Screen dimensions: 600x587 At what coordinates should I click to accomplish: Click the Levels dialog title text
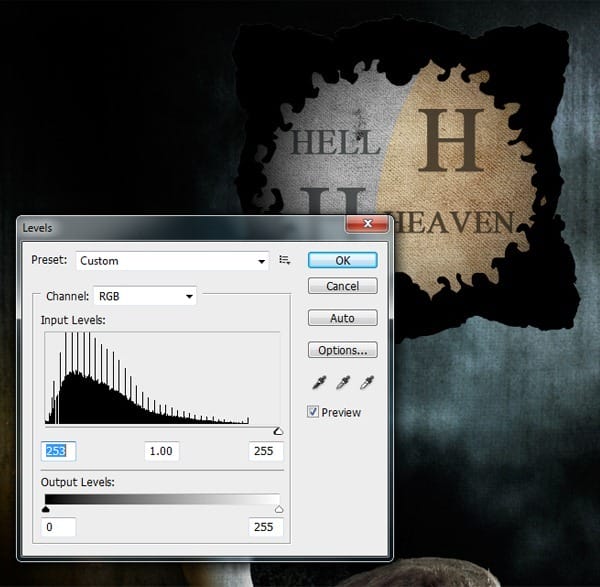point(37,228)
